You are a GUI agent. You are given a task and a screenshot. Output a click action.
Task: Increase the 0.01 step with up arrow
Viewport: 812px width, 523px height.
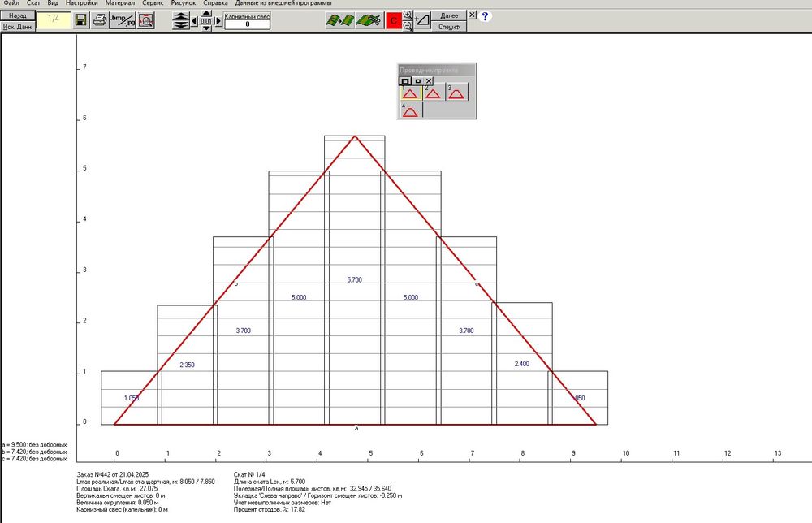pyautogui.click(x=206, y=14)
